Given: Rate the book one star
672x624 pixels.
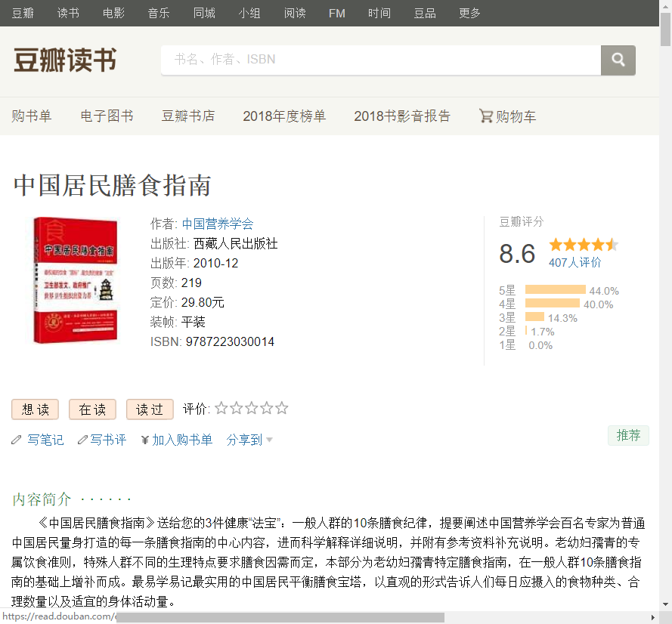Looking at the screenshot, I should pos(221,408).
